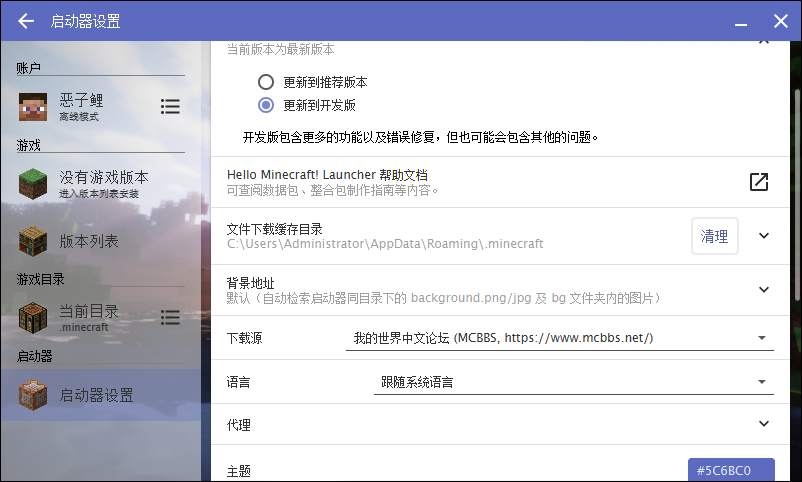Click the 主题 label
Screen dimensions: 802x482
[238, 471]
